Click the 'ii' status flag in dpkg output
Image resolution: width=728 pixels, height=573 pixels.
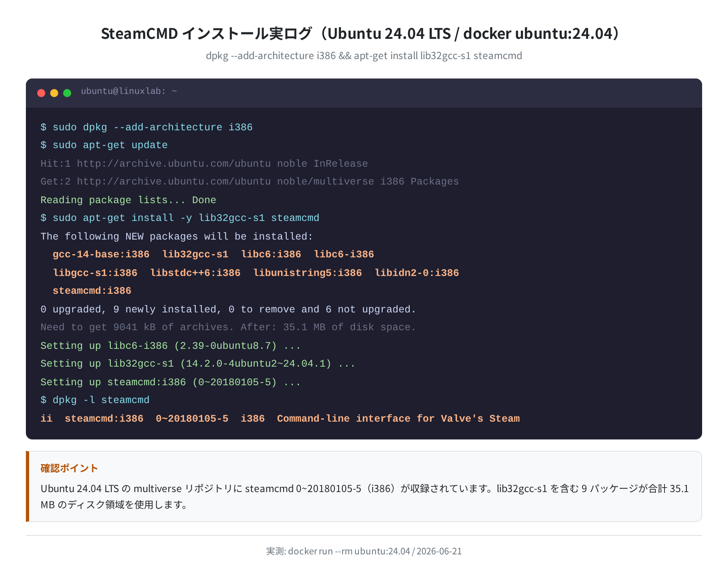point(47,418)
